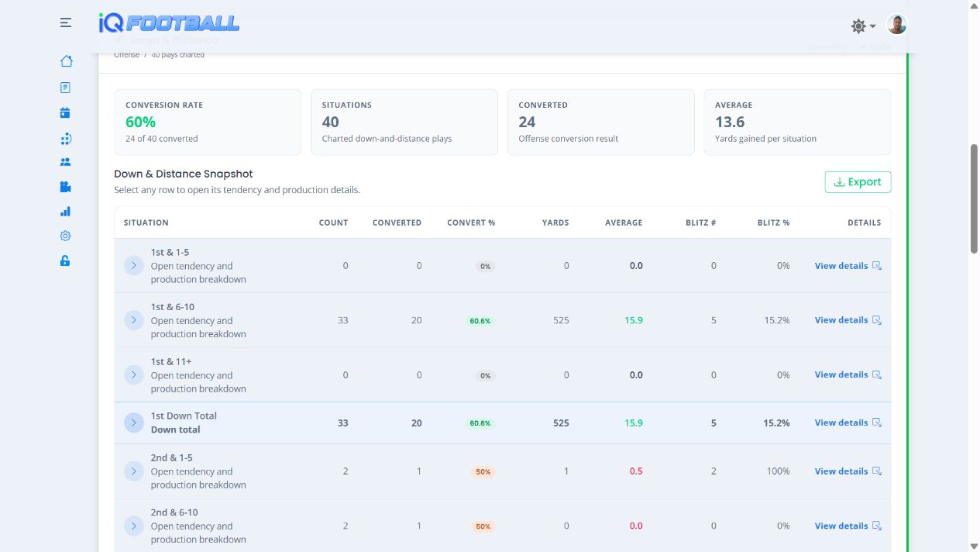The image size is (980, 552).
Task: View details for 2nd & 6-10
Action: click(848, 526)
